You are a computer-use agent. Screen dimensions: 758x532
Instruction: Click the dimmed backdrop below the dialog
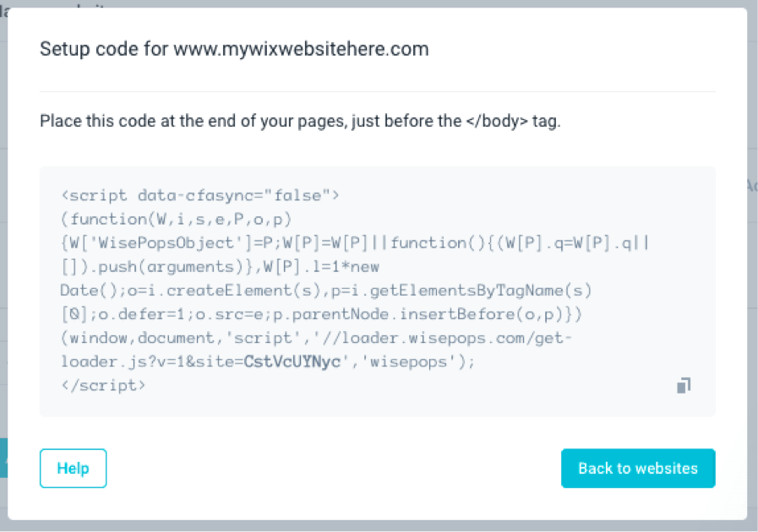[x=380, y=526]
